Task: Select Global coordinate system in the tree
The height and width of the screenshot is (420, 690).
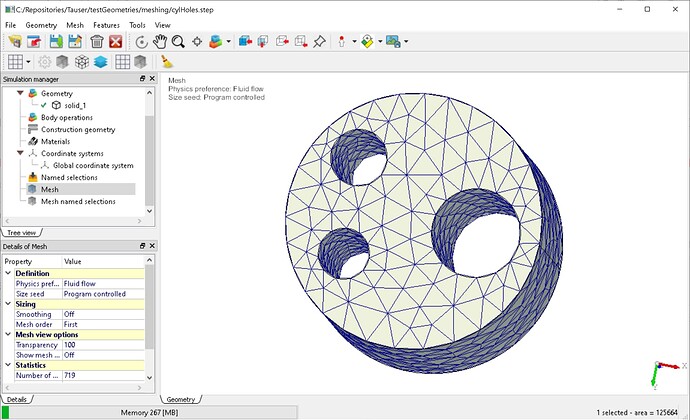Action: [93, 166]
